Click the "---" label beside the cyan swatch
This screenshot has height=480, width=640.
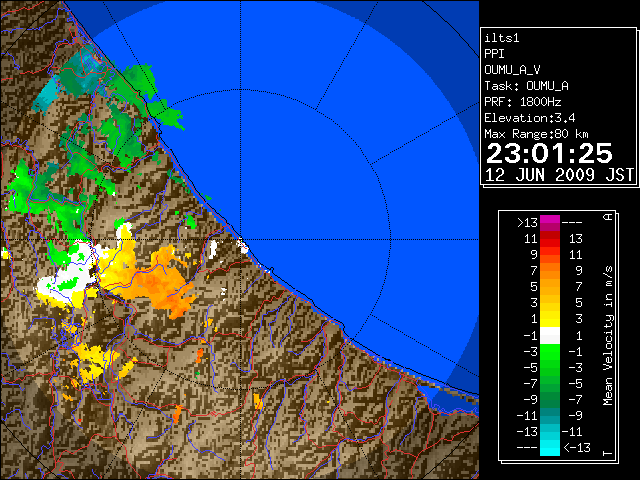527,448
